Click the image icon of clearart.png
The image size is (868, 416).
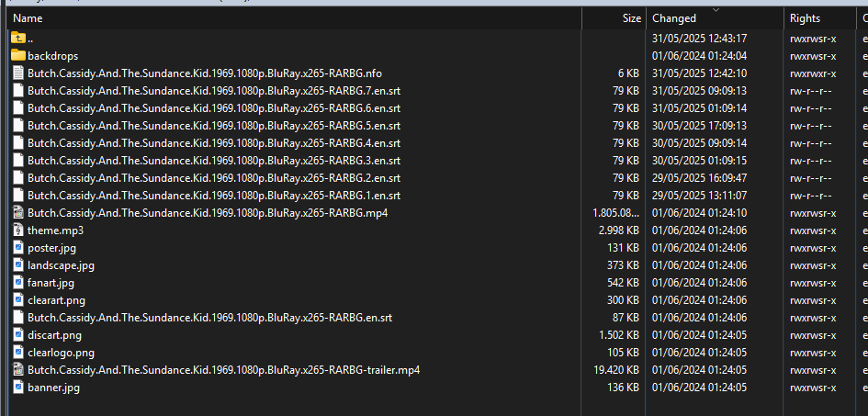(x=18, y=300)
